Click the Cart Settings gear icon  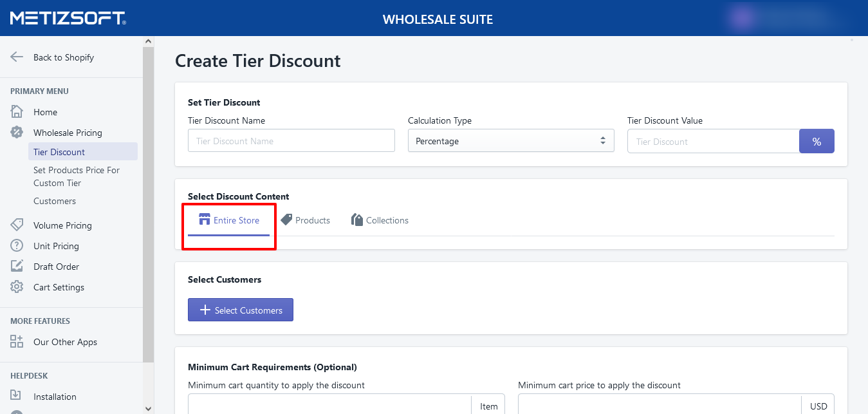[17, 287]
